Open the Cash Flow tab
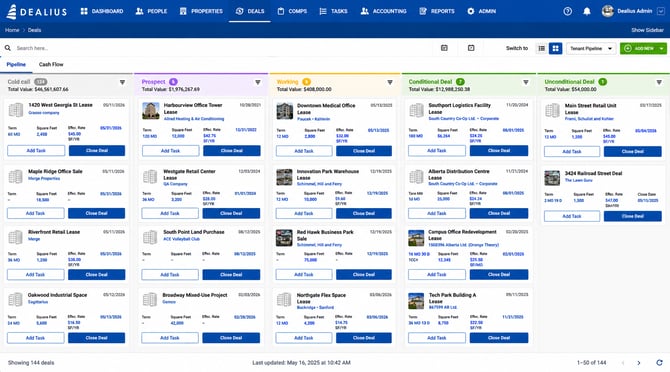Screen dimensions: 670x372 (x=51, y=64)
